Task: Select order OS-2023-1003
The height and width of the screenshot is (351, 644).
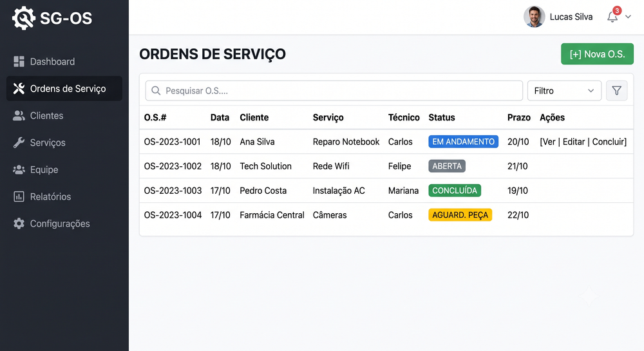Action: [x=173, y=191]
